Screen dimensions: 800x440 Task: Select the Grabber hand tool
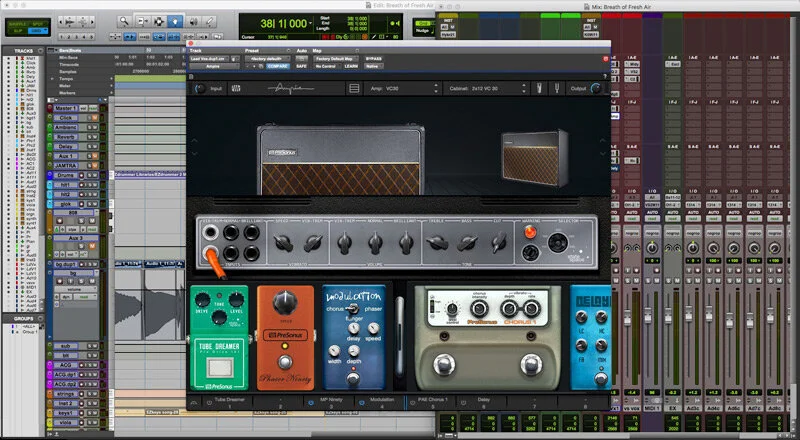click(x=175, y=21)
